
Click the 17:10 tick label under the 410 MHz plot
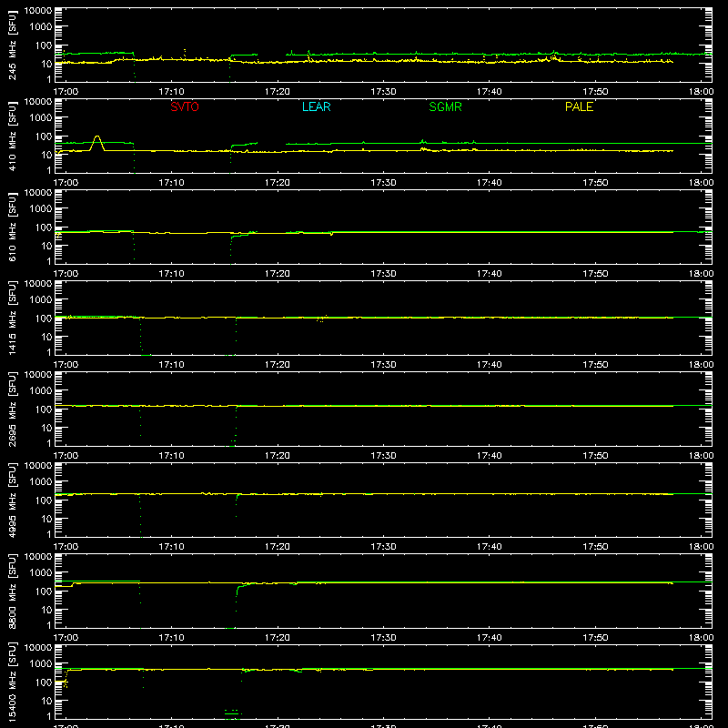(x=171, y=183)
